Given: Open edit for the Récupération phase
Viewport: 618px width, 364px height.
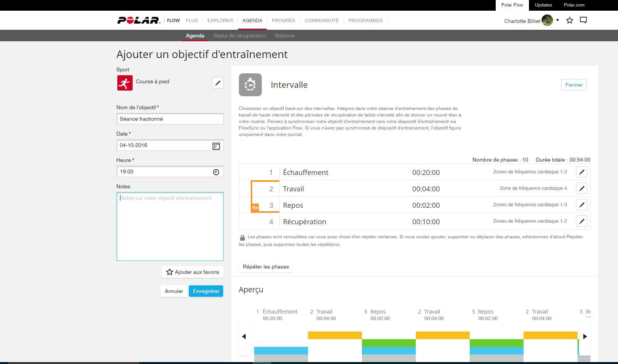Looking at the screenshot, I should [581, 222].
